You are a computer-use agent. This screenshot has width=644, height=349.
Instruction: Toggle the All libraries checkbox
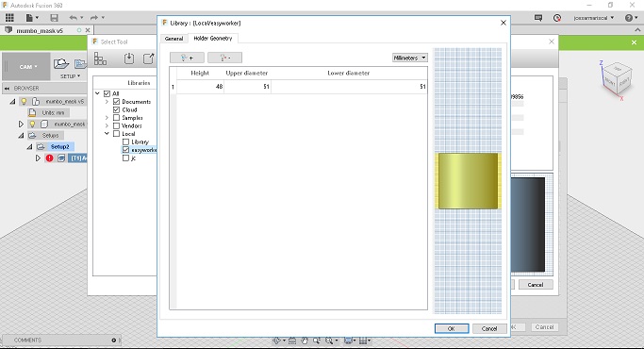(107, 93)
